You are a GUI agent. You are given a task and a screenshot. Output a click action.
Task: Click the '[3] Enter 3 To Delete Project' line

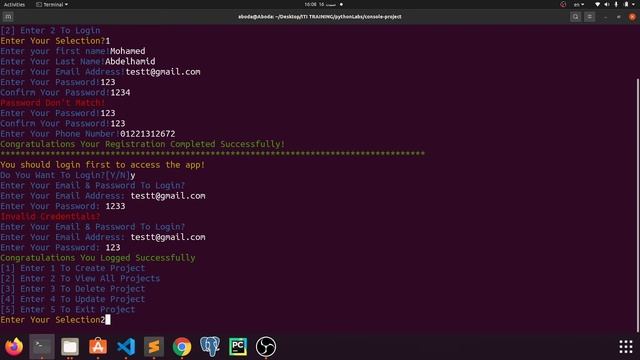(x=73, y=289)
